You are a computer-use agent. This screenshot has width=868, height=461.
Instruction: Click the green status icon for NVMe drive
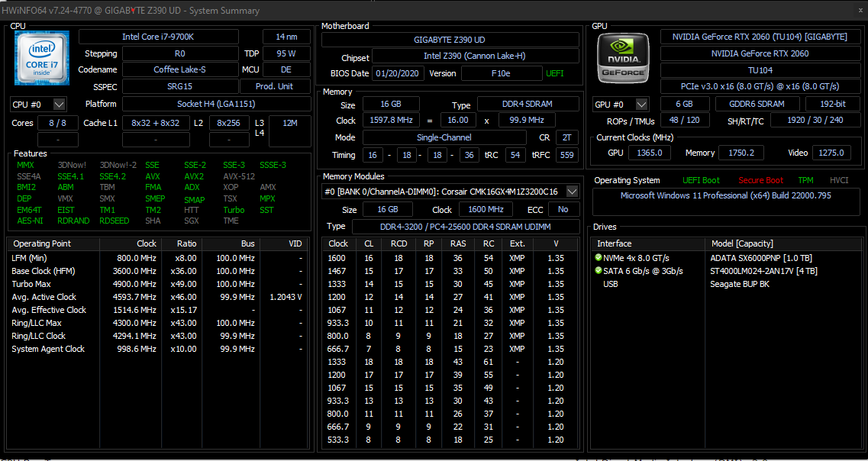tap(598, 258)
